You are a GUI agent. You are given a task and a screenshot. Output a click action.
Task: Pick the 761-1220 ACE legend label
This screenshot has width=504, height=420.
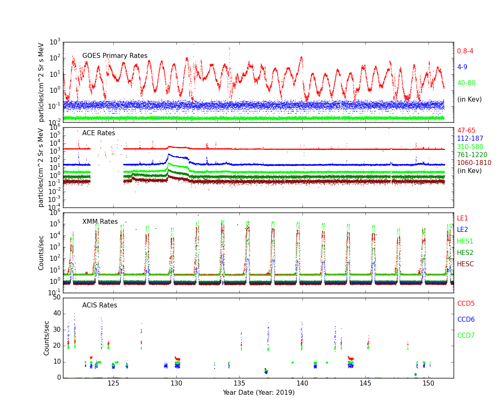coord(472,155)
